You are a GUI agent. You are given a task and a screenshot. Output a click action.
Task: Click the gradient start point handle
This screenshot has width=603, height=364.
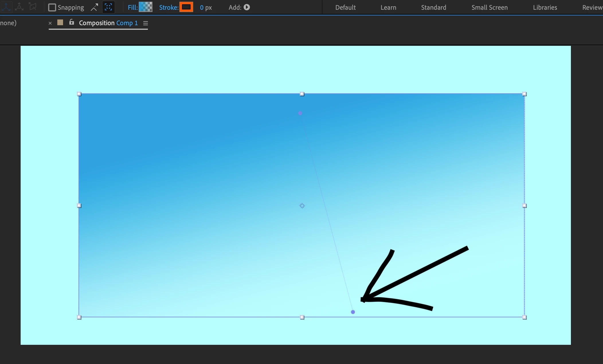(x=300, y=113)
